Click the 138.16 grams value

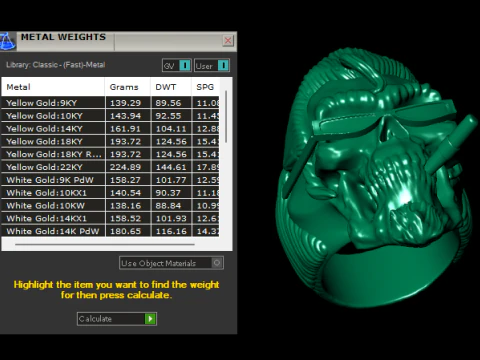coord(126,206)
